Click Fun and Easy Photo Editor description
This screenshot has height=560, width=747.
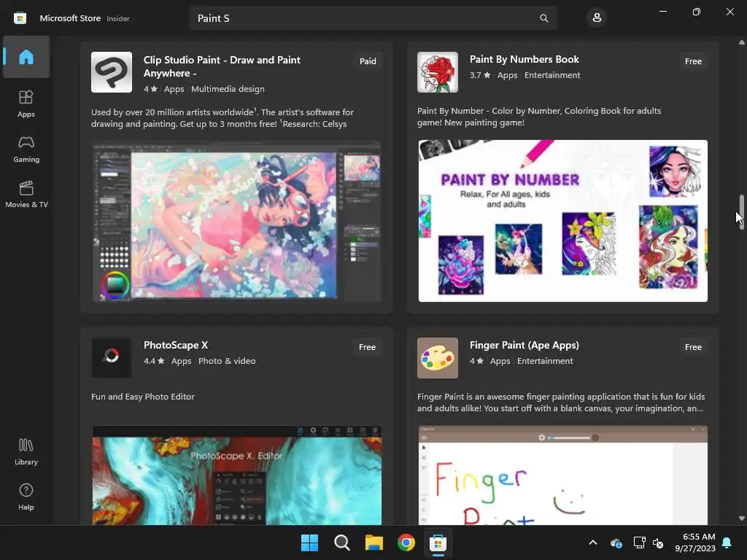pyautogui.click(x=143, y=397)
